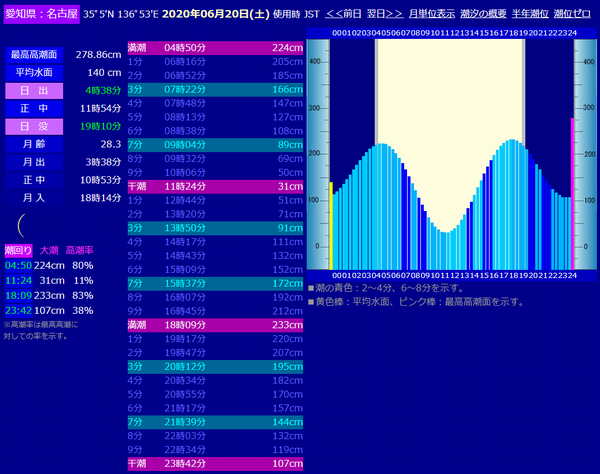Go to previous day with <<前日
Image resolution: width=600 pixels, height=474 pixels.
(x=345, y=15)
